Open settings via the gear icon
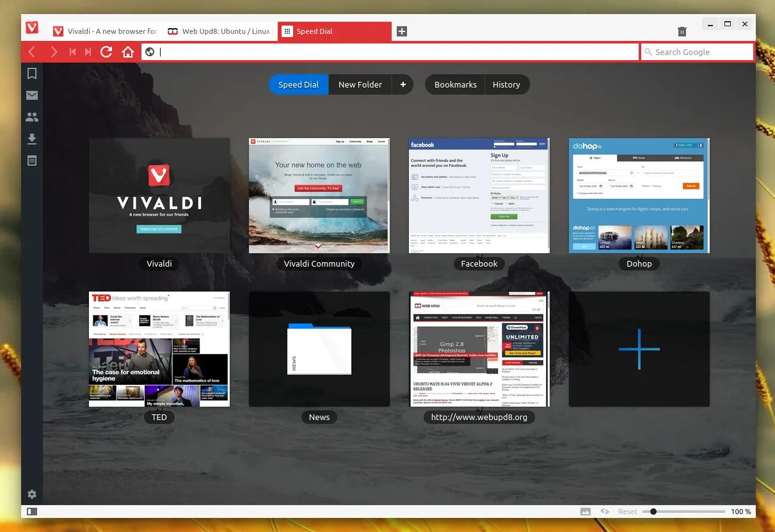The height and width of the screenshot is (532, 775). pos(32,494)
